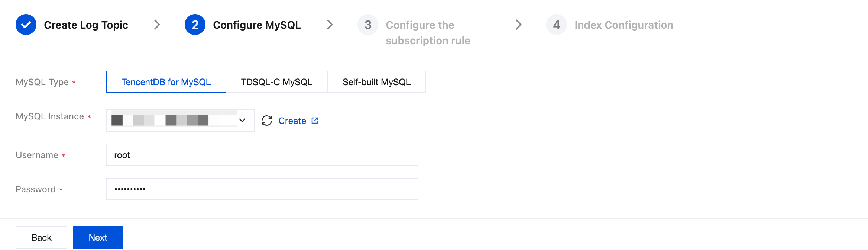Go to Create Log Topic step
The width and height of the screenshot is (868, 250).
(x=86, y=25)
